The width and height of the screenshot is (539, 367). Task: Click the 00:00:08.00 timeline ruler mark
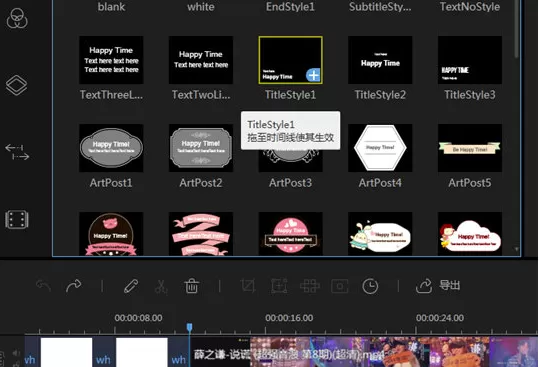[x=138, y=318]
